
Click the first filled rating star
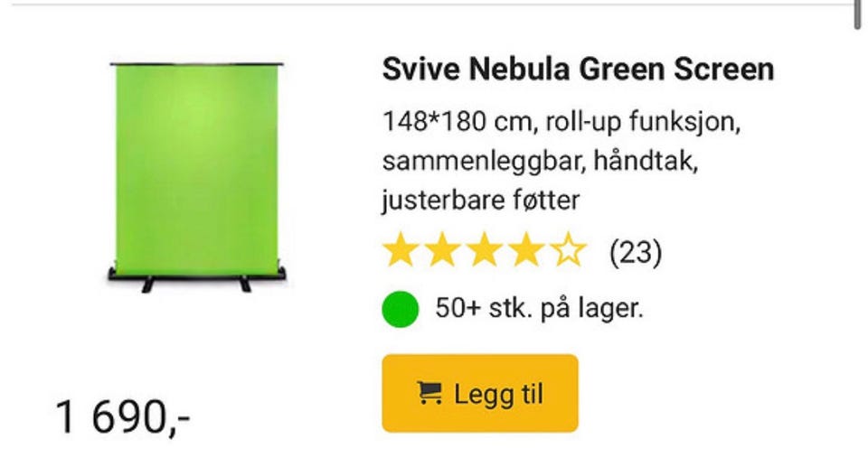[401, 250]
